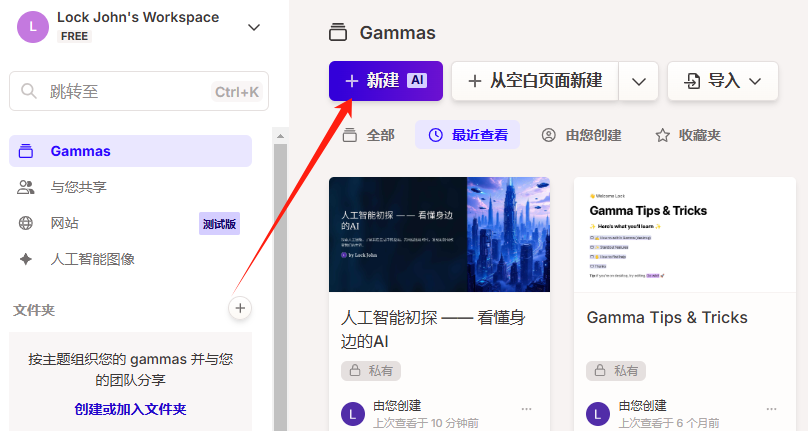Expand the workspace switcher chevron

point(254,27)
